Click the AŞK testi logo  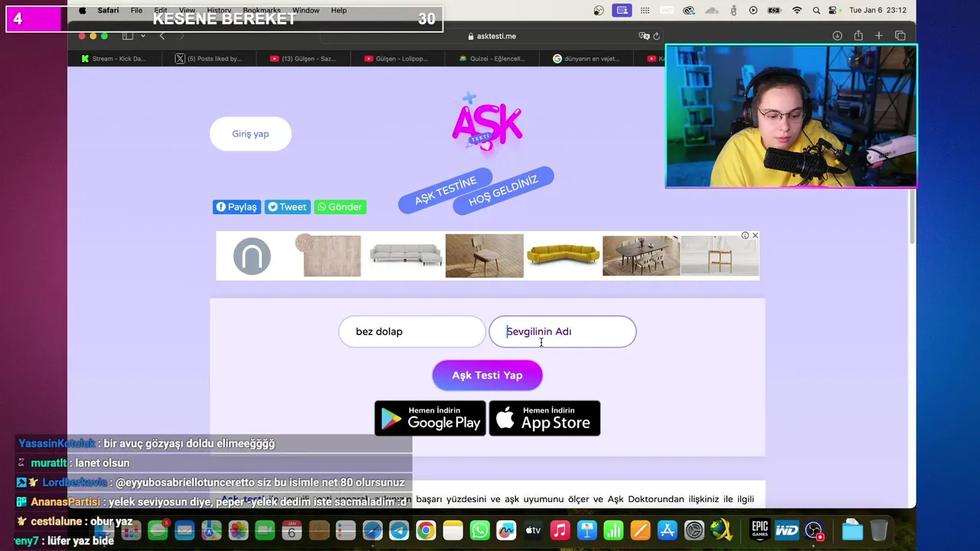point(487,122)
